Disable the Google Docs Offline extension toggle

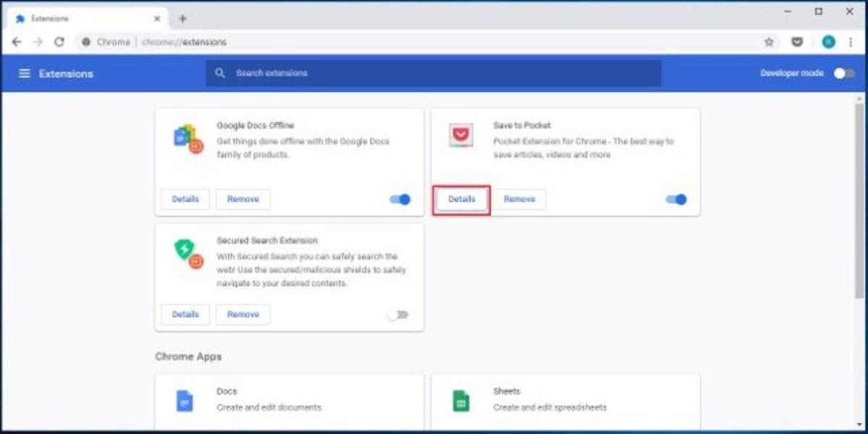pos(400,199)
